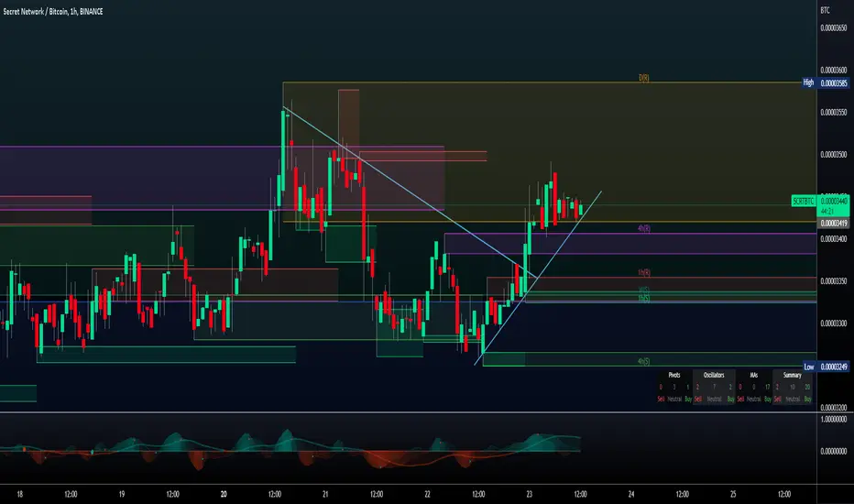854x504 pixels.
Task: Click the 0.00003550 price scale label
Action: 834,112
